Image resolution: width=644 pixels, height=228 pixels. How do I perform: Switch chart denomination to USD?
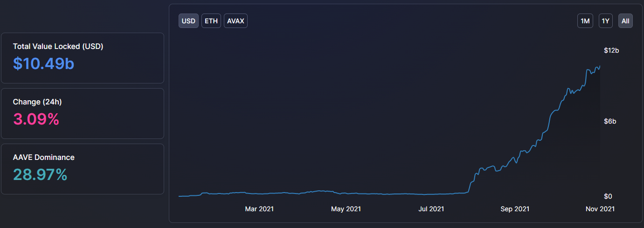pyautogui.click(x=188, y=21)
